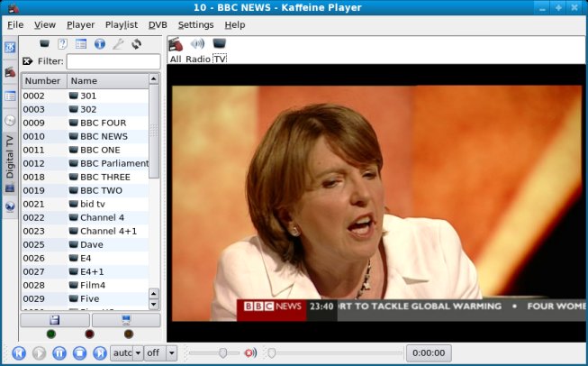
Task: Show TV channels category
Action: (x=220, y=50)
